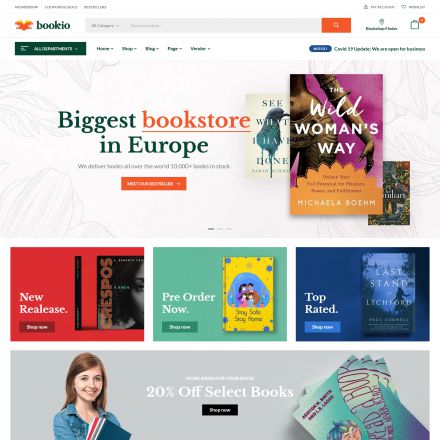Click the Bookshop Finder location pin

(x=382, y=22)
